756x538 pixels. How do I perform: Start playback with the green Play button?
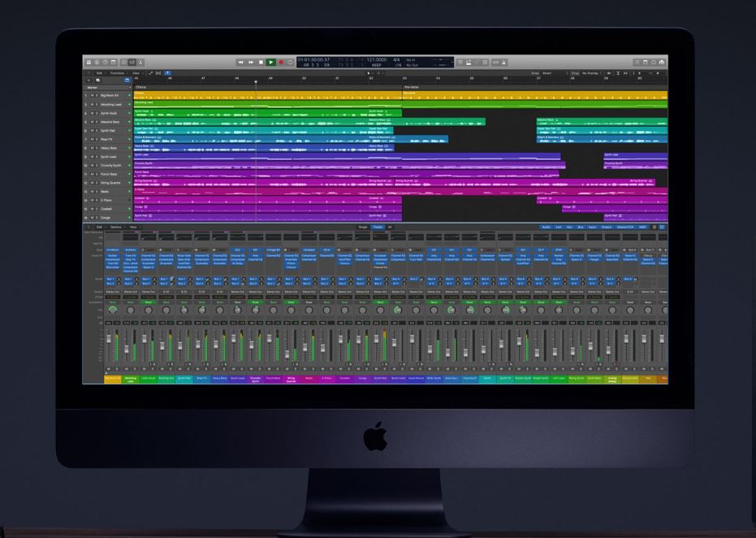[271, 63]
